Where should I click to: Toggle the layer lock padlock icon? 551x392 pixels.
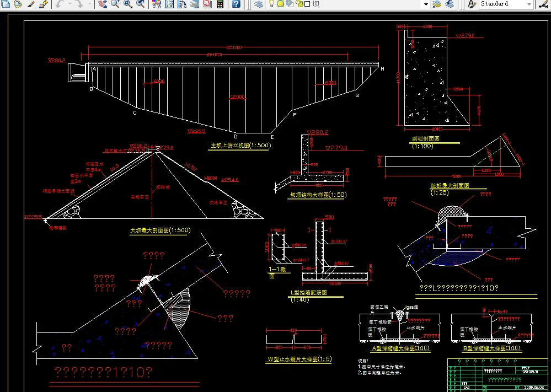[299, 4]
